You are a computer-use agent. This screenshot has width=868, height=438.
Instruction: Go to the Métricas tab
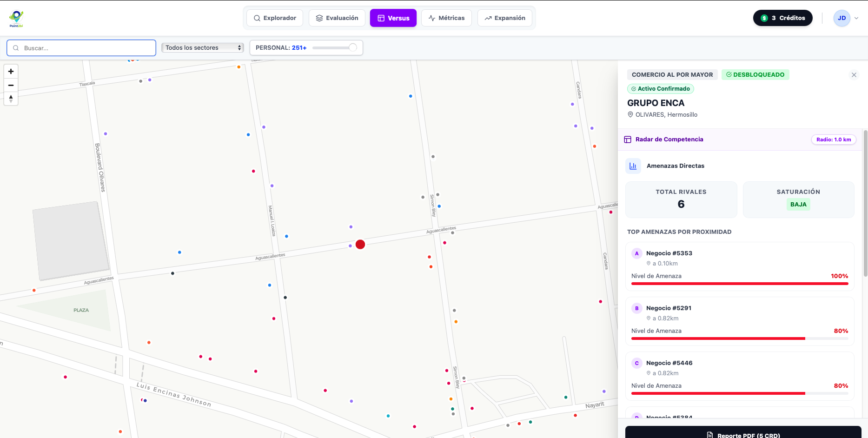pyautogui.click(x=446, y=18)
